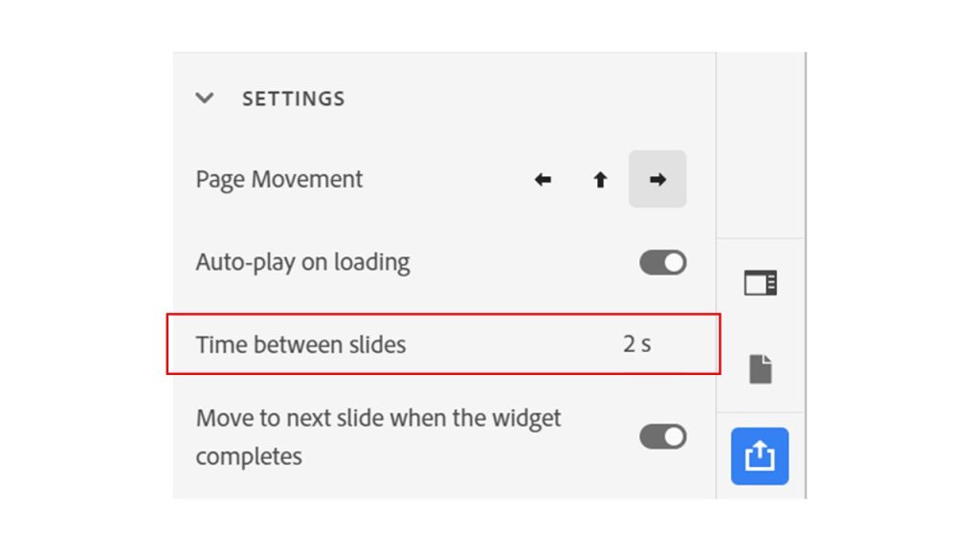The image size is (980, 551).
Task: Click the Page Movement label
Action: (278, 180)
